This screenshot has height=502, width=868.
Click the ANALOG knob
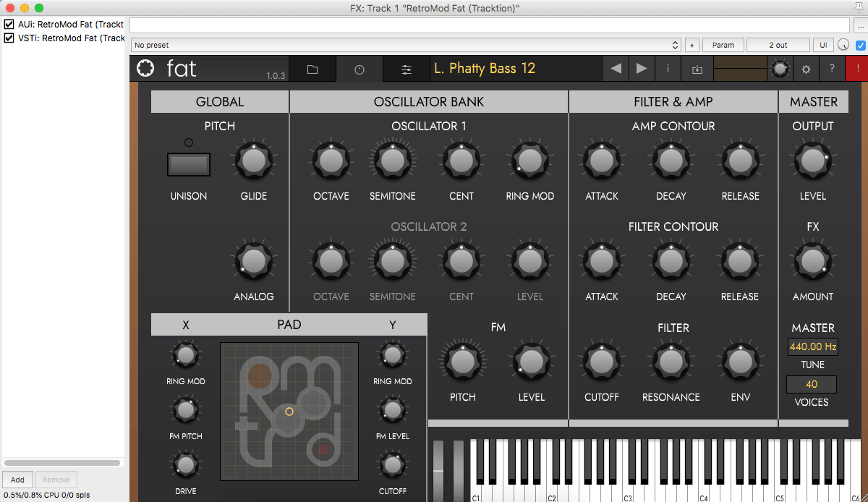tap(253, 261)
